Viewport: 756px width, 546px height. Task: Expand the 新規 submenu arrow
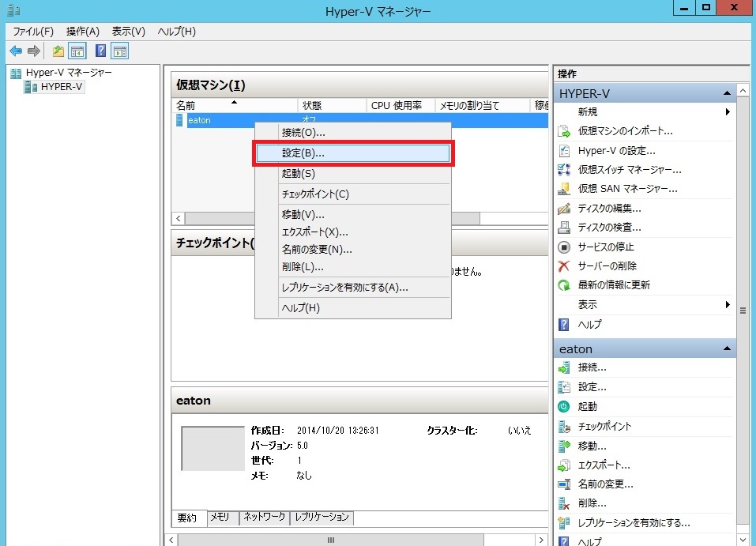pyautogui.click(x=727, y=112)
